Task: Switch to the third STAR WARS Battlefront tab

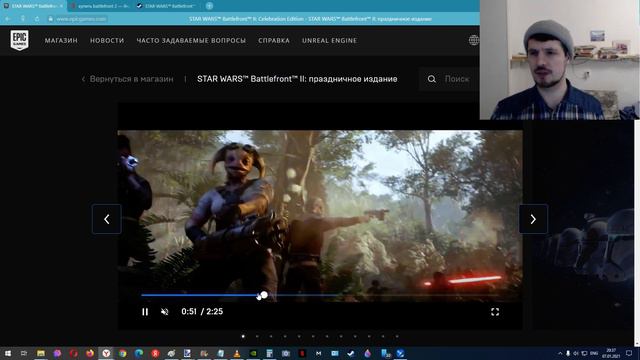Action: tap(167, 6)
